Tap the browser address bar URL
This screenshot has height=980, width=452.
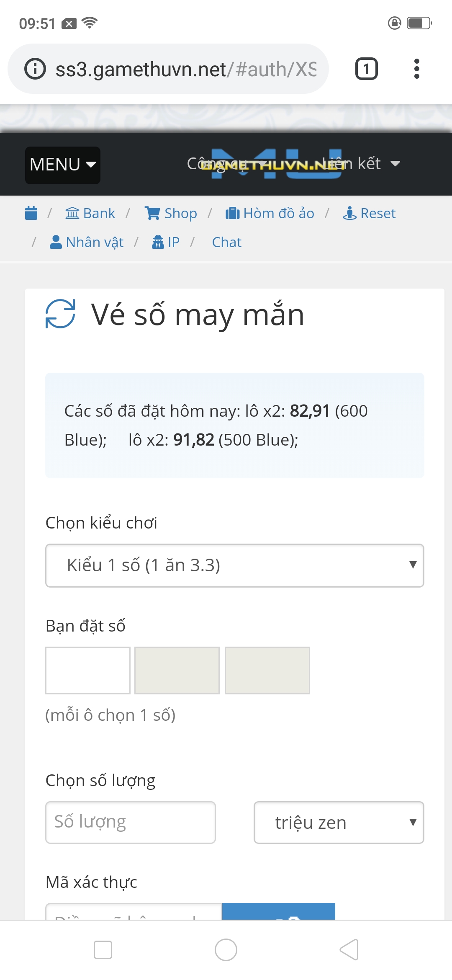(x=186, y=69)
